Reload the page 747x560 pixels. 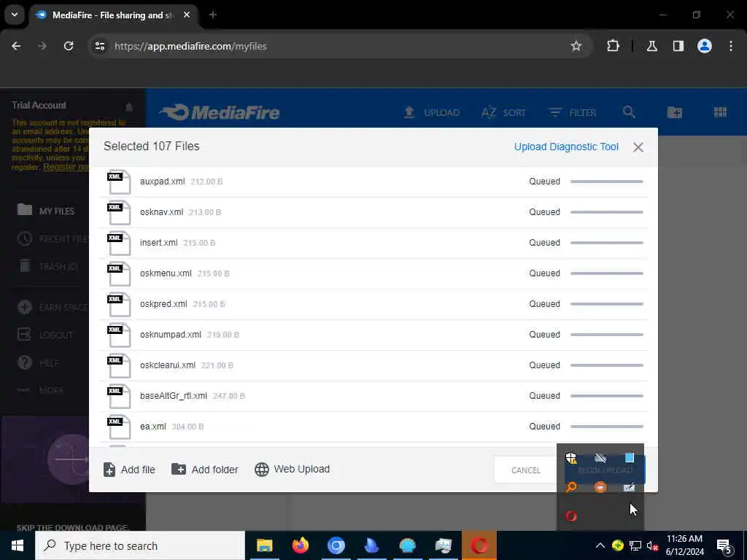pyautogui.click(x=69, y=46)
